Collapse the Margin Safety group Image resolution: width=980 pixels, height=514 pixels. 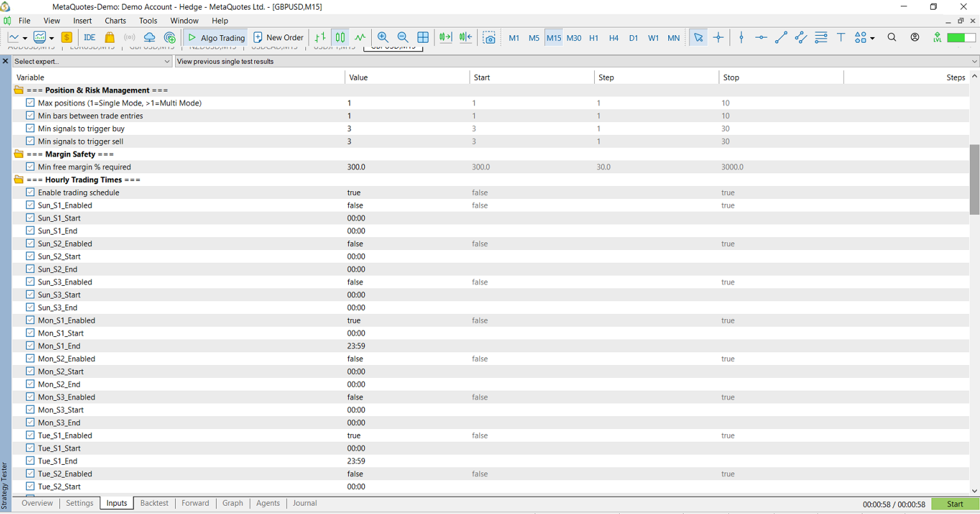[19, 154]
